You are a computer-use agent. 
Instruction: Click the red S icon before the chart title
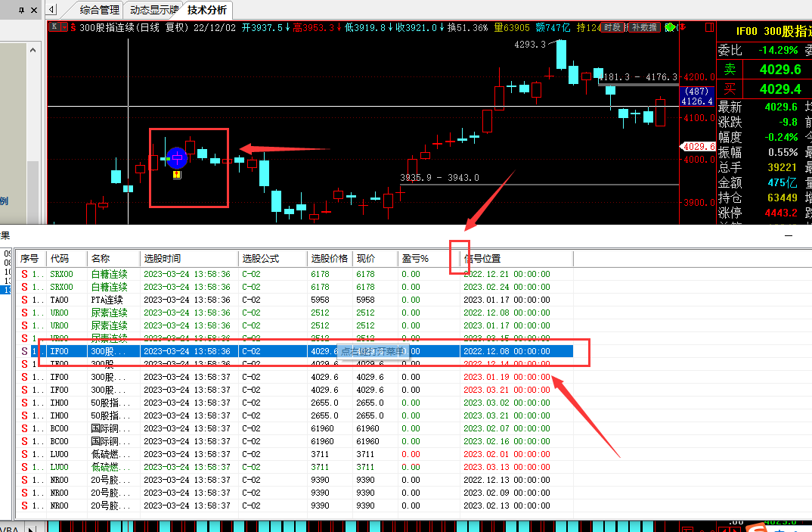73,27
